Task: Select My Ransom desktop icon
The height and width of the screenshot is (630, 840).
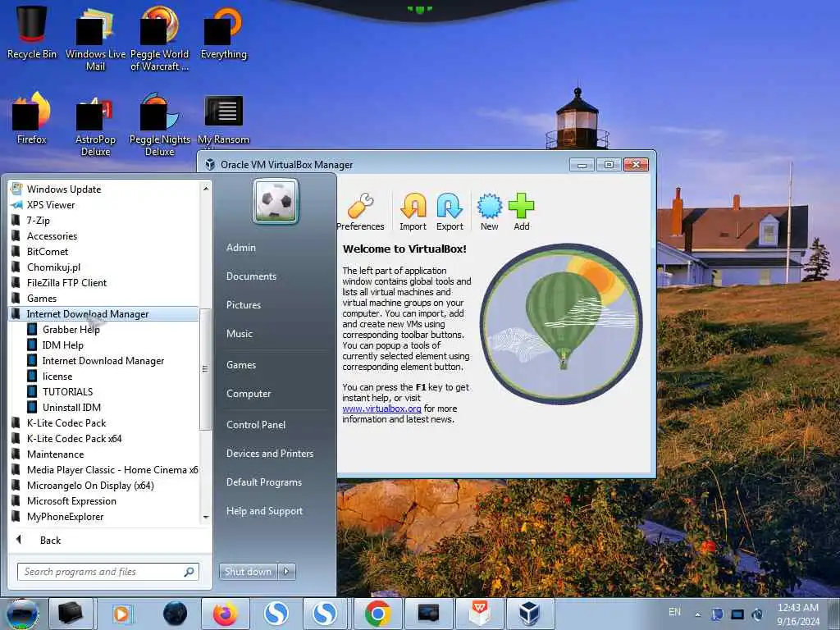Action: click(x=223, y=119)
